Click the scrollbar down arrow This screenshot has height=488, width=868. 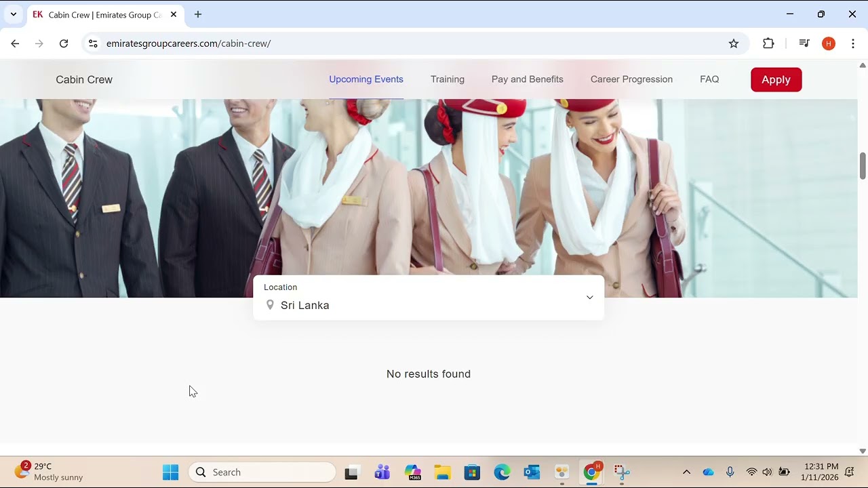tap(863, 451)
